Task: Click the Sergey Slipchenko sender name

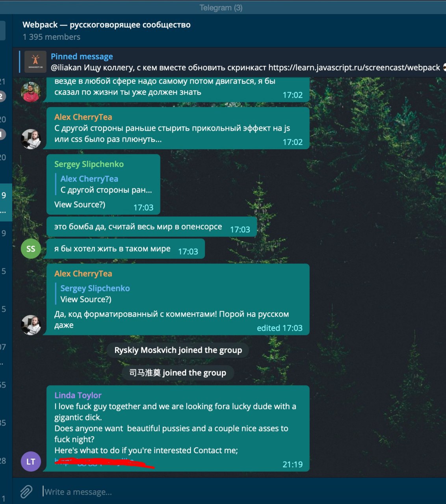Action: 89,164
